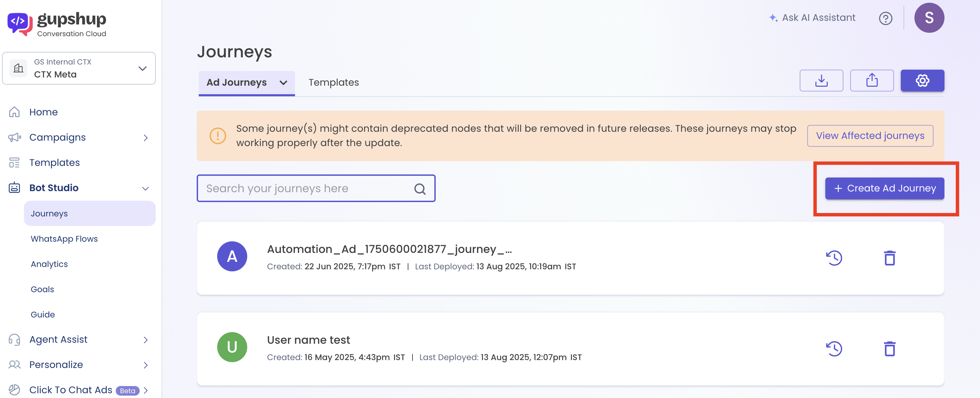
Task: Switch to the Templates tab
Action: (334, 83)
